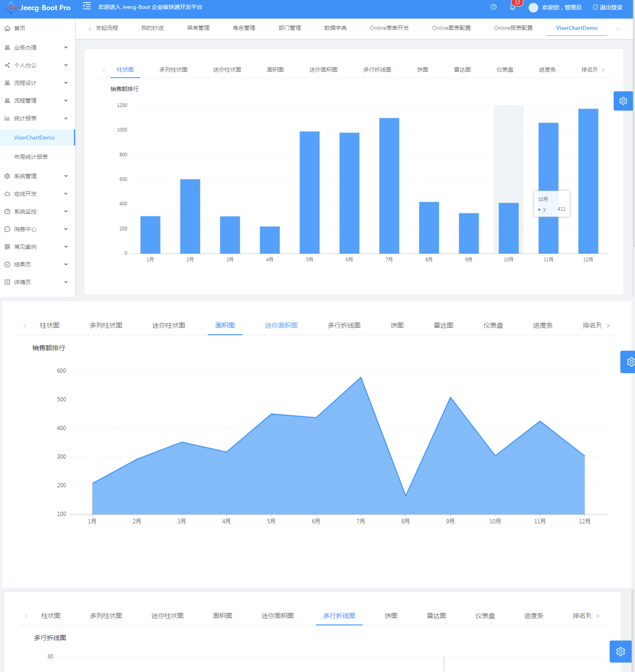The height and width of the screenshot is (672, 635).
Task: Select 迷你面积图 tab in area chart panel
Action: pos(281,325)
